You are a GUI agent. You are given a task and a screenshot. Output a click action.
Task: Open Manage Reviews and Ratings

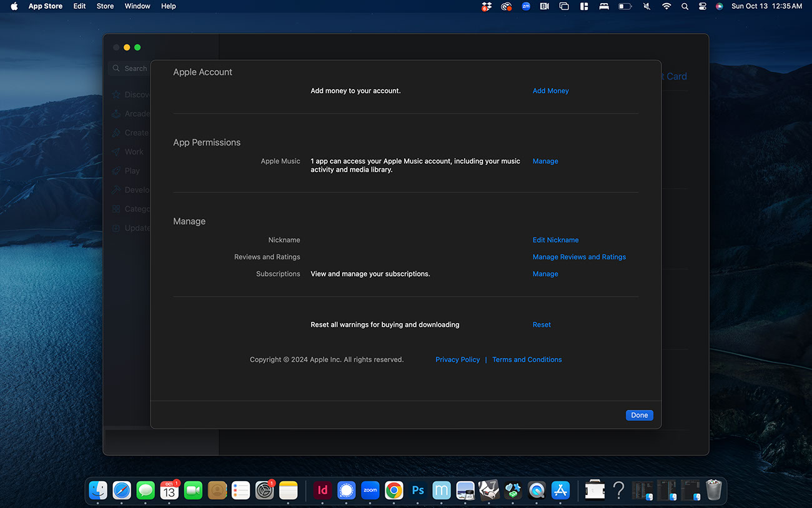[578, 257]
